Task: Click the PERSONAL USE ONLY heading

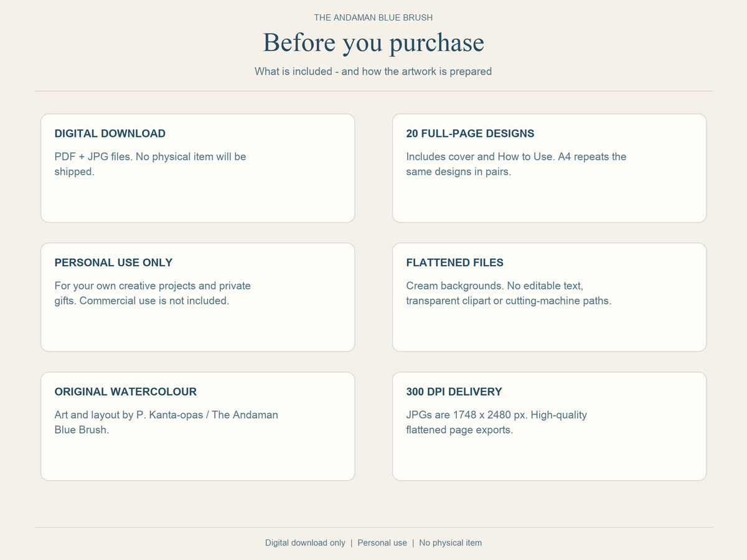Action: (x=113, y=263)
